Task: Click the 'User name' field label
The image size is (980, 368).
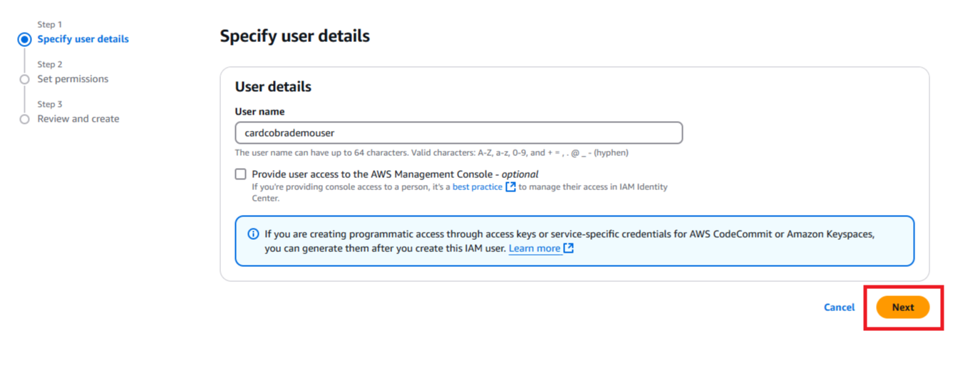Action: pyautogui.click(x=259, y=112)
